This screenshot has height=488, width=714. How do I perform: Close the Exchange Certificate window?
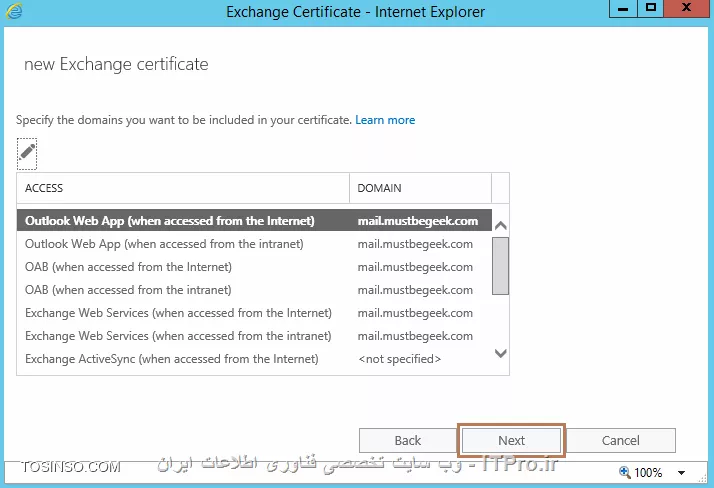(686, 8)
